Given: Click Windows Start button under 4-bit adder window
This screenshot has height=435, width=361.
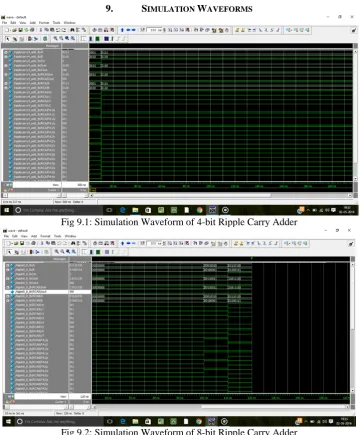Looking at the screenshot, I should pyautogui.click(x=6, y=210).
